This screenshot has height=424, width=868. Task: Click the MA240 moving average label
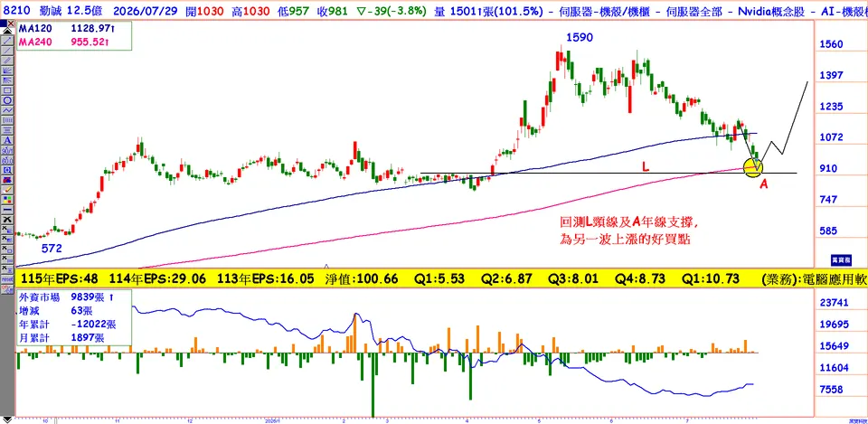tap(33, 42)
